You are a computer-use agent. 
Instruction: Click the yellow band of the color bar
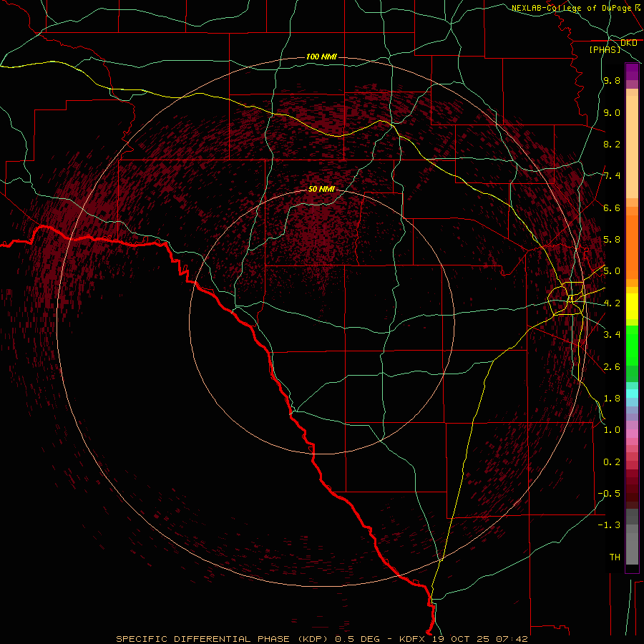(632, 306)
